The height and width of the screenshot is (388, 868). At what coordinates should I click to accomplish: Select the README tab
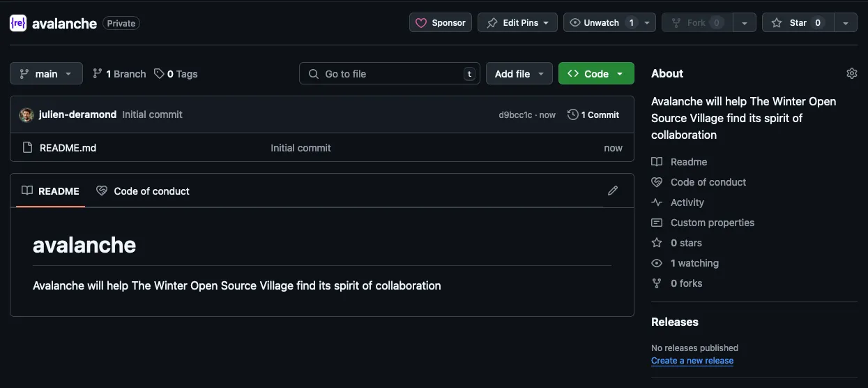[50, 191]
